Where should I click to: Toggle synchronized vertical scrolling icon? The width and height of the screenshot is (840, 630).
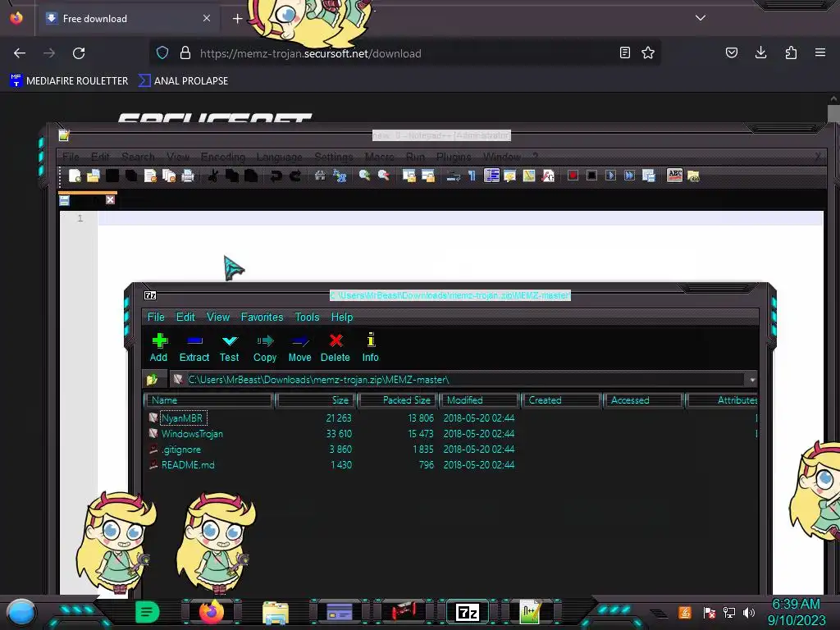[x=409, y=176]
